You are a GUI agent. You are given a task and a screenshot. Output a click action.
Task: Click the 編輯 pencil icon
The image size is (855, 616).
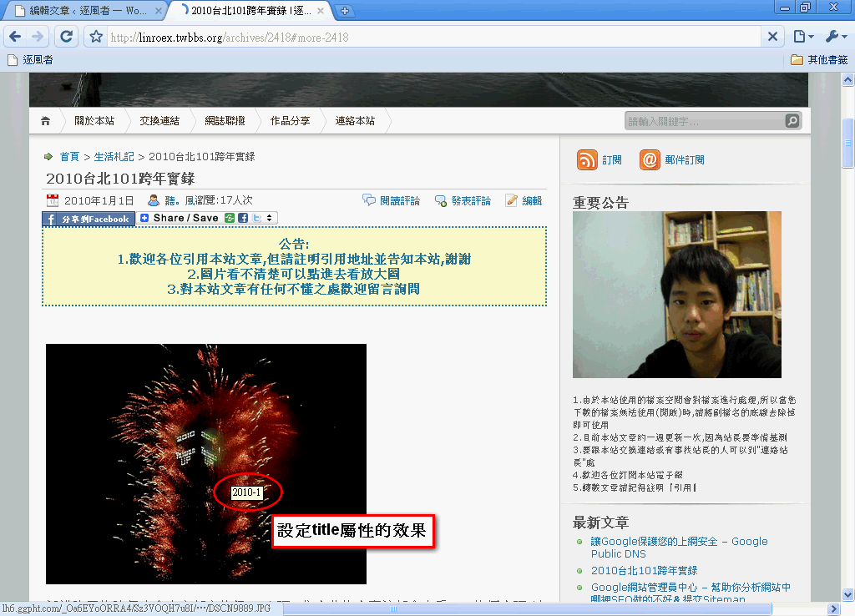coord(512,200)
